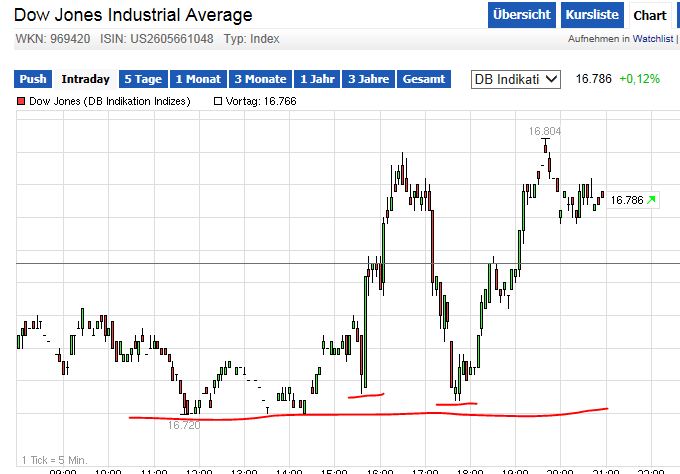Viewport: 680px width, 474px height.
Task: Click the green trend arrow beside 16.786
Action: coord(651,200)
